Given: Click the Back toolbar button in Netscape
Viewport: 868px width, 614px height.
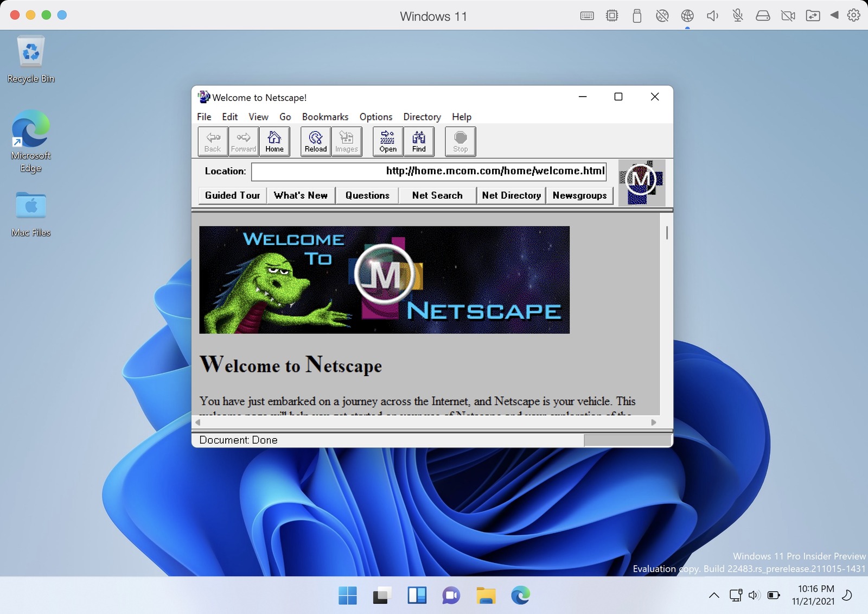Looking at the screenshot, I should 213,142.
